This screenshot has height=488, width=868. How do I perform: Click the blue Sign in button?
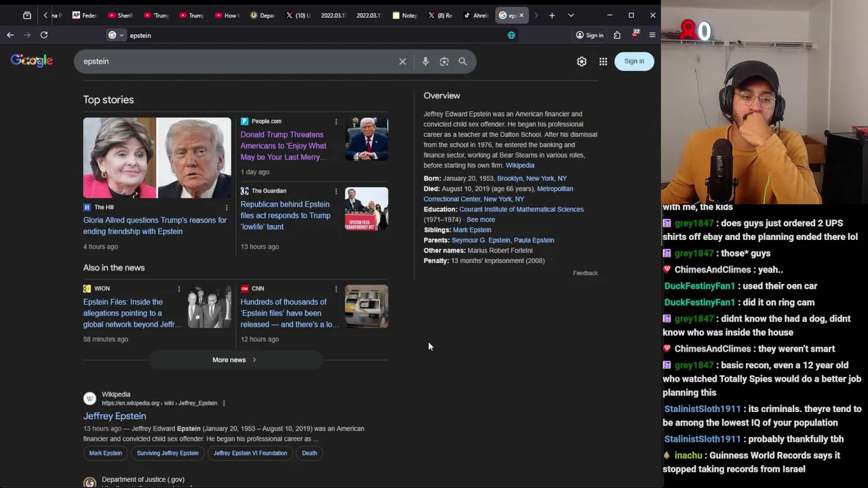(x=634, y=61)
